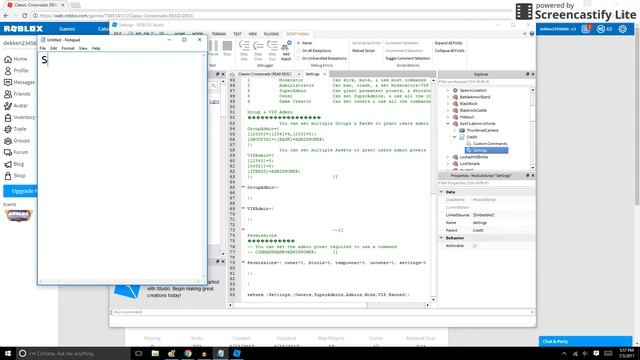Click the Upgrade button in Roblox sidebar
Image resolution: width=640 pixels, height=360 pixels.
click(20, 191)
